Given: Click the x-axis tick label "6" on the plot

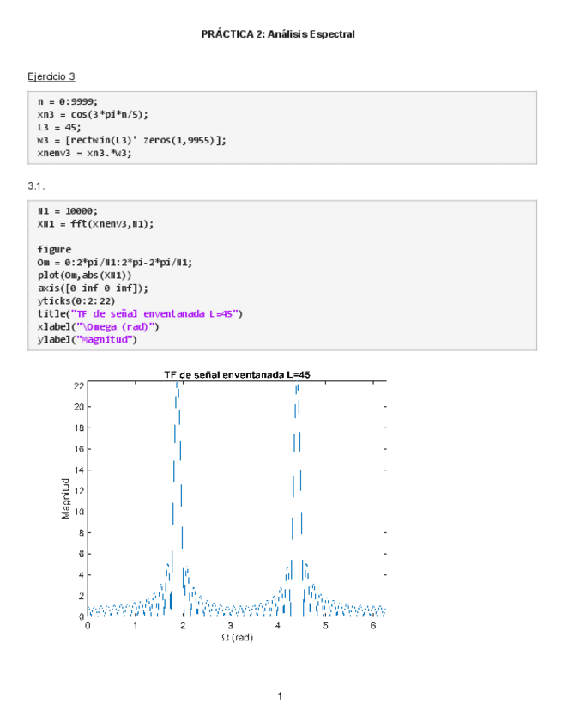Looking at the screenshot, I should point(372,626).
